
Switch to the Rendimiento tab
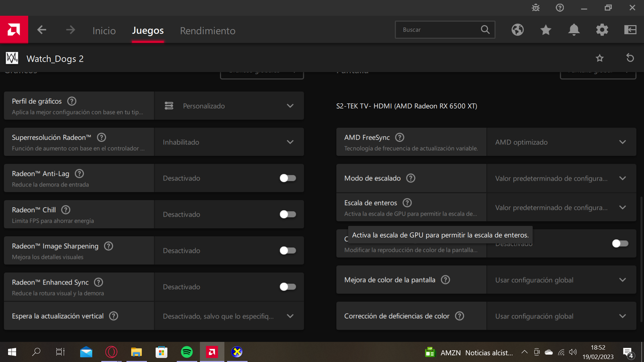point(208,31)
